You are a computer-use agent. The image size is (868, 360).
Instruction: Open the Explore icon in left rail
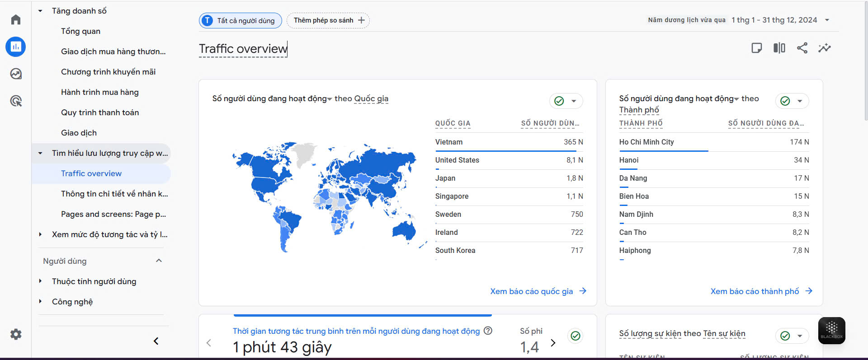[x=16, y=74]
